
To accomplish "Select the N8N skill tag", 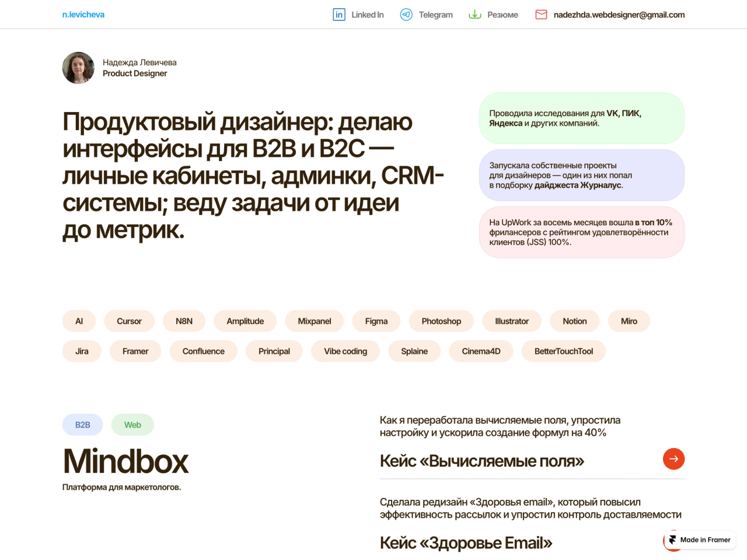I will [x=184, y=321].
